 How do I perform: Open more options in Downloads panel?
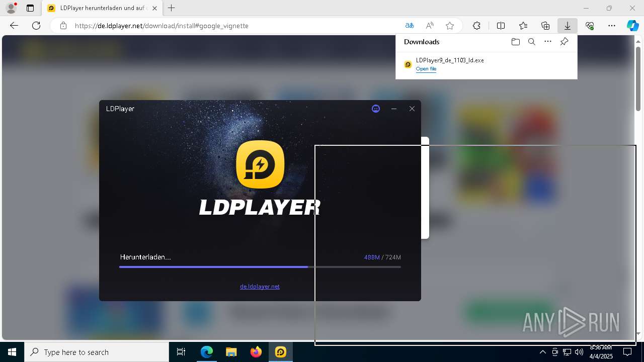pos(548,42)
